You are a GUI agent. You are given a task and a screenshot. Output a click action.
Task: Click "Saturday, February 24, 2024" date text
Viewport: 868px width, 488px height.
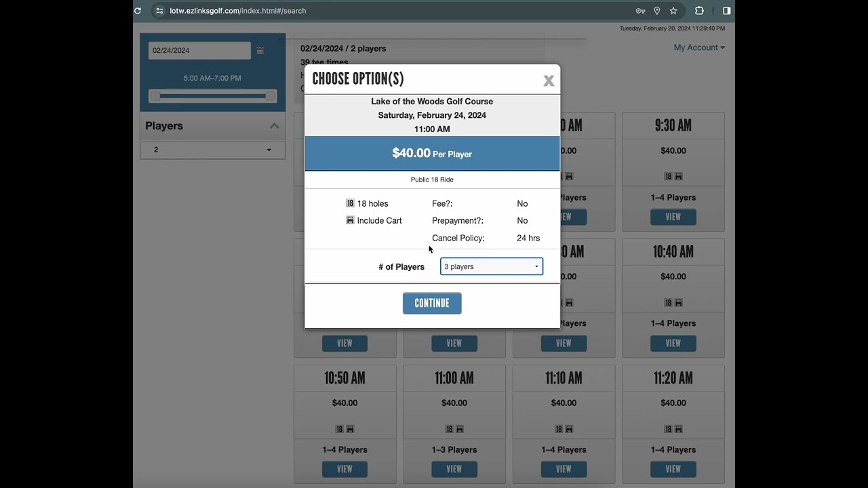point(432,115)
